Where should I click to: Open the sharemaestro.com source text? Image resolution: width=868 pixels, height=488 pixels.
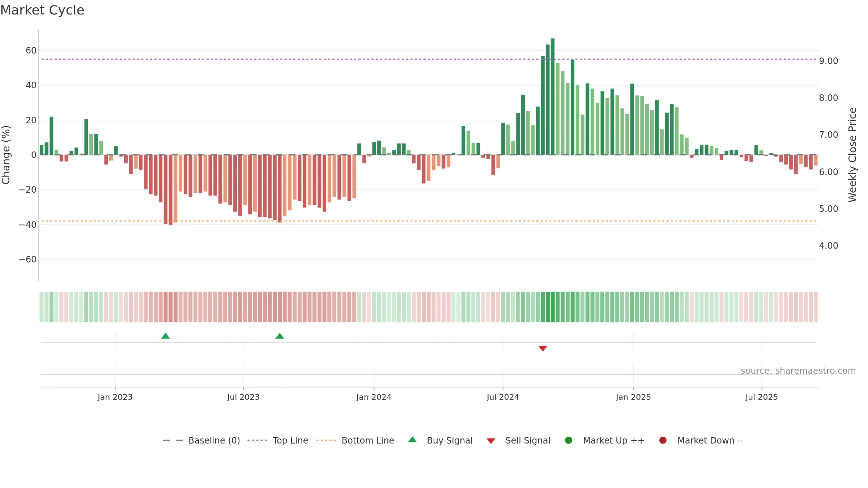(798, 371)
